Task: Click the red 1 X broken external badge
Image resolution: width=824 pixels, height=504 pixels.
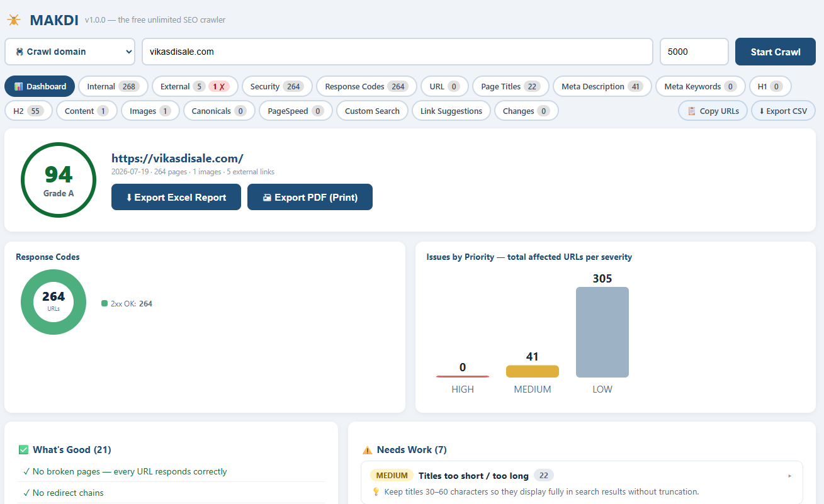Action: [x=218, y=86]
